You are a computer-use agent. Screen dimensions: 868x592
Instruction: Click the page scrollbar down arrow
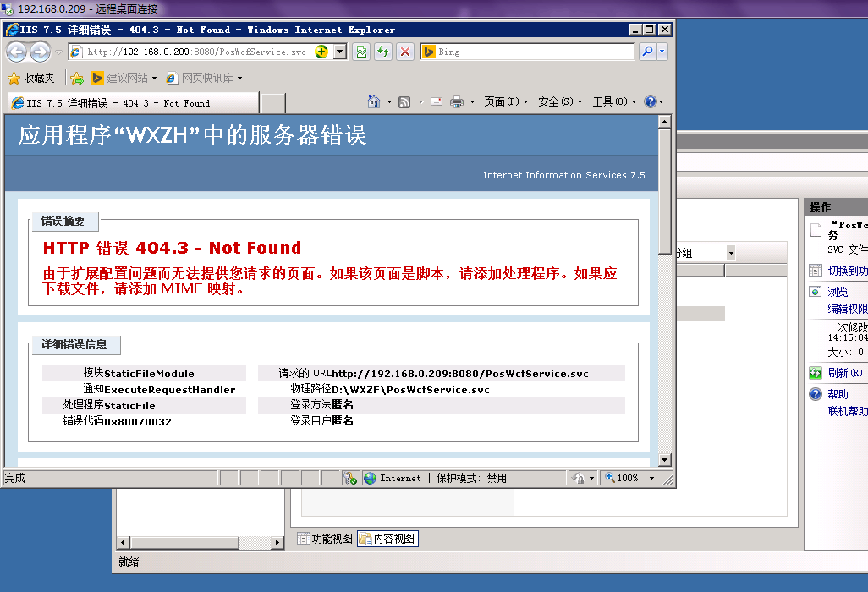tap(665, 460)
